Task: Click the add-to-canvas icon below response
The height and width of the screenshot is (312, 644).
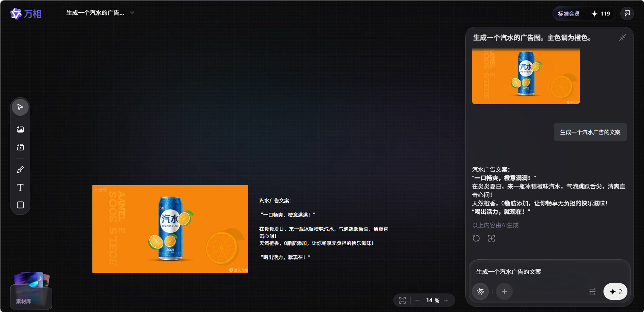Action: point(491,238)
